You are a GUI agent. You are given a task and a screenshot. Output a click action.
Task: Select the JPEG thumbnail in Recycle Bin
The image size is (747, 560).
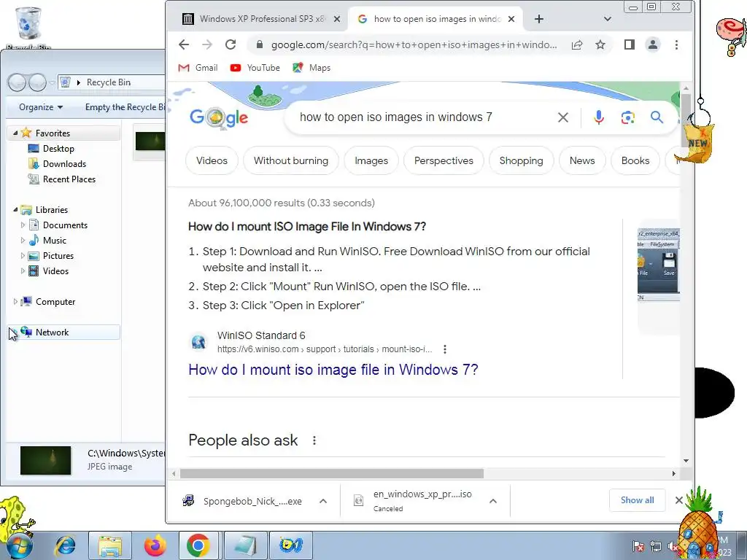(x=150, y=141)
